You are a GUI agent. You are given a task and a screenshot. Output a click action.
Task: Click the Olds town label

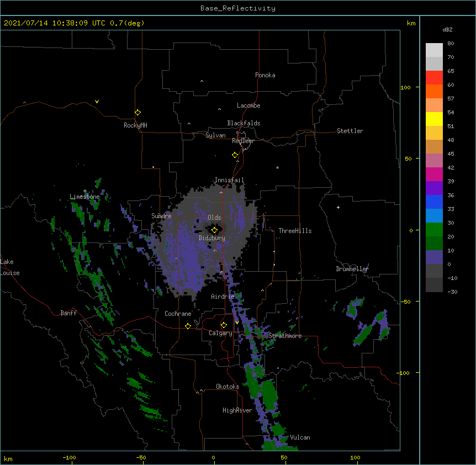point(214,218)
